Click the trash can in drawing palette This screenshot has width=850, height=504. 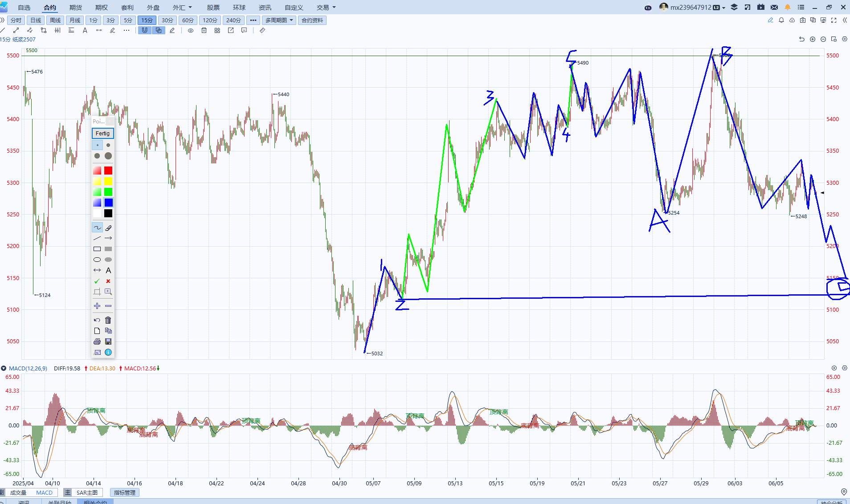point(108,320)
